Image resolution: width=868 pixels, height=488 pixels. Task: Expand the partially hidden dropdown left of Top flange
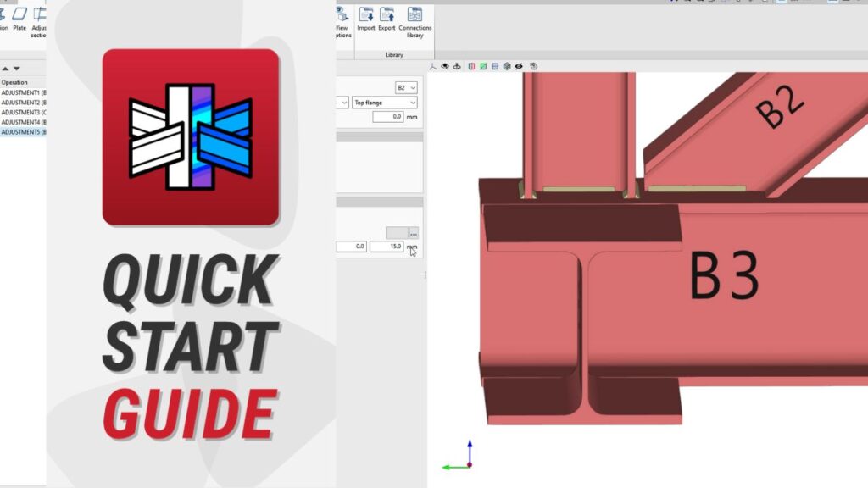(x=343, y=103)
